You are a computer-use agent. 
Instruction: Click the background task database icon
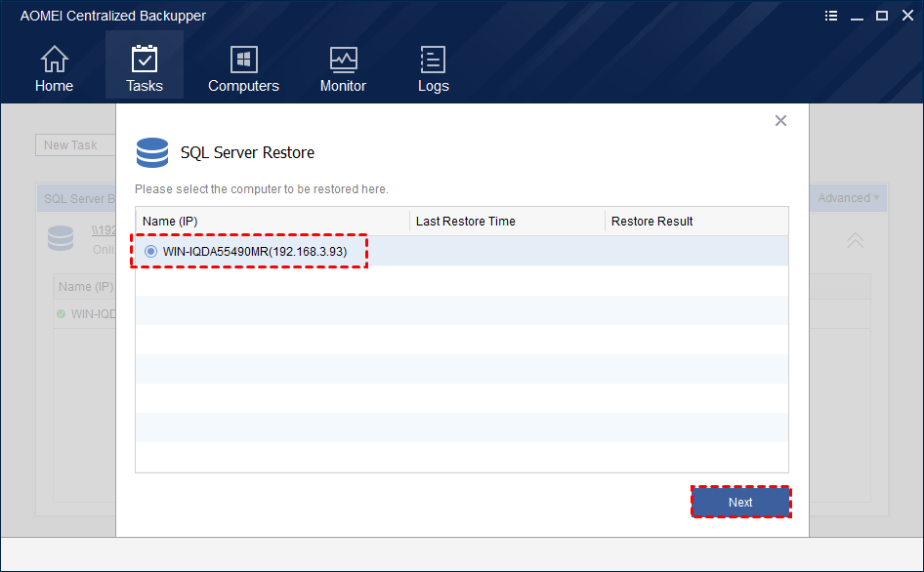click(61, 238)
